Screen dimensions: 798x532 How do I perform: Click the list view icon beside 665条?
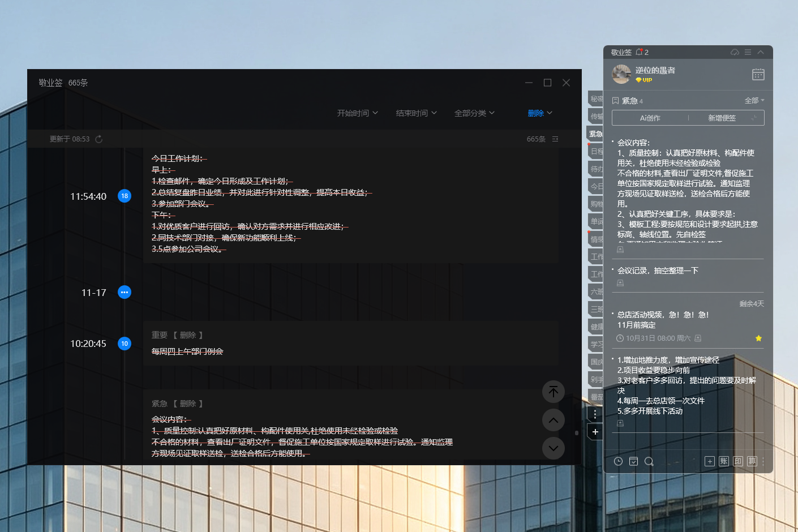point(555,139)
